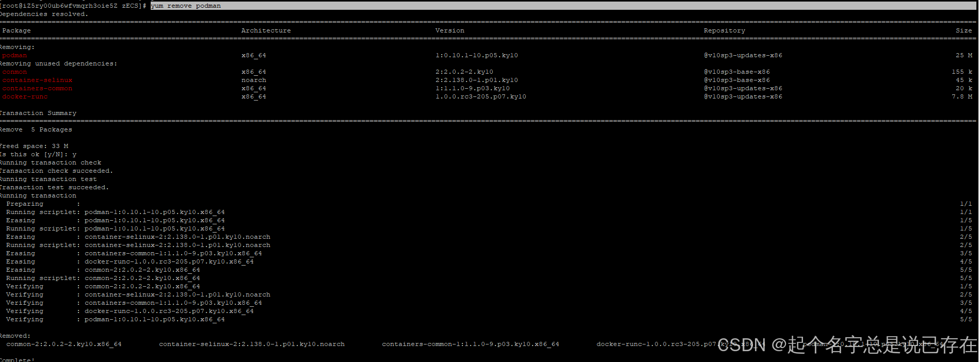Click the red 'docker-runc' package name
This screenshot has width=980, height=362.
point(25,96)
